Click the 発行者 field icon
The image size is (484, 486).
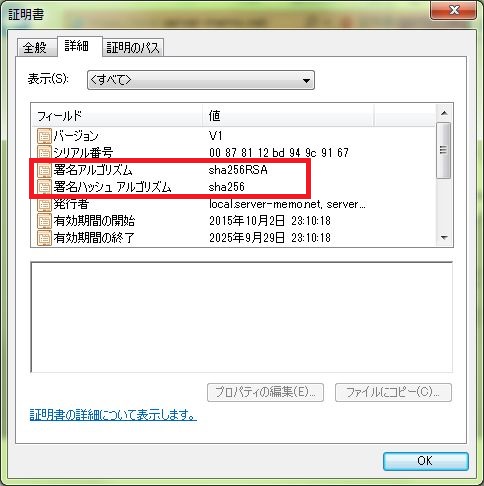click(44, 204)
